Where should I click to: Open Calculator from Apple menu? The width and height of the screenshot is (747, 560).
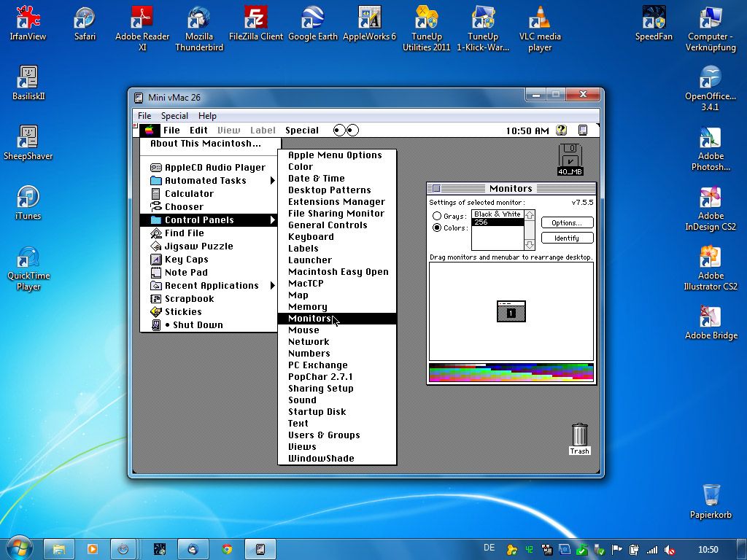(208, 194)
